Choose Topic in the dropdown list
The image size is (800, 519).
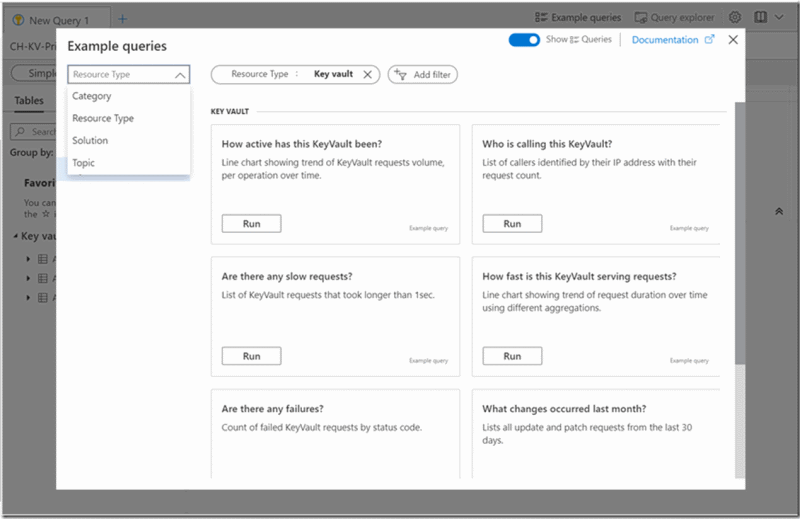tap(84, 162)
